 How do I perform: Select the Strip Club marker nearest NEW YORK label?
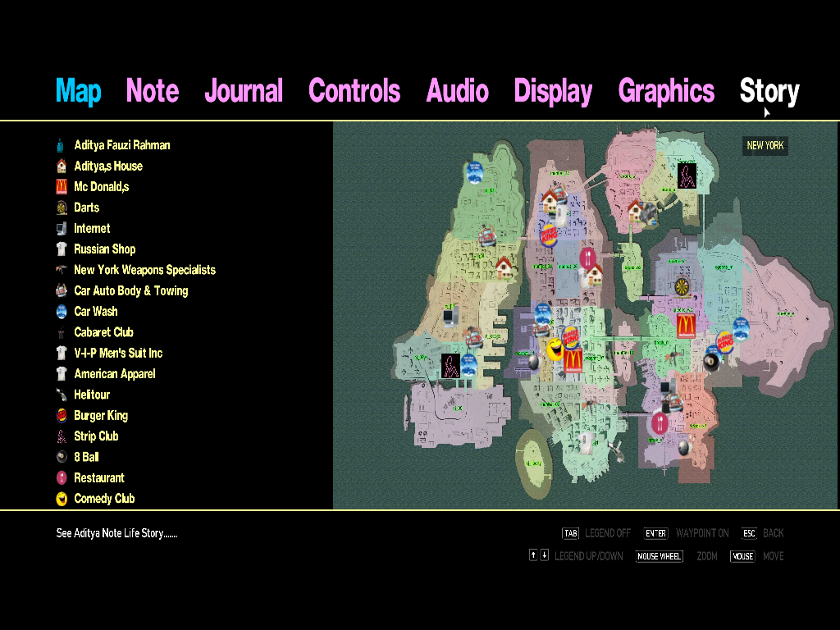[687, 176]
